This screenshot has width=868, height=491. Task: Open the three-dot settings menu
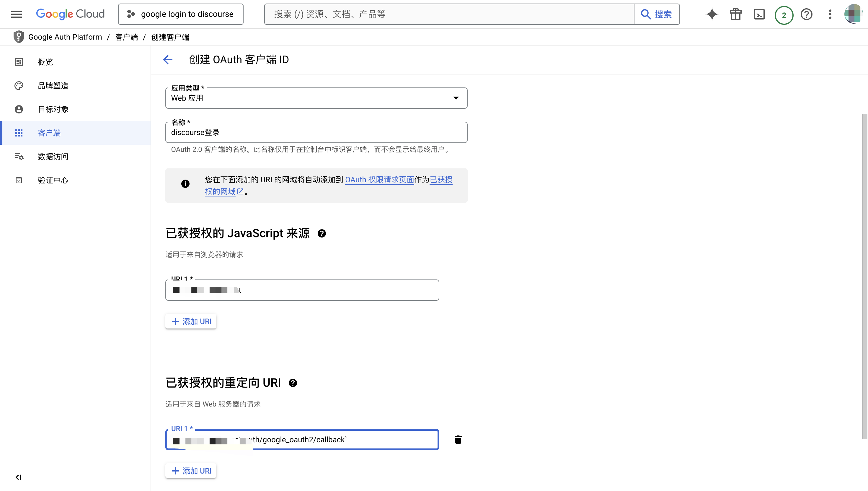tap(830, 14)
